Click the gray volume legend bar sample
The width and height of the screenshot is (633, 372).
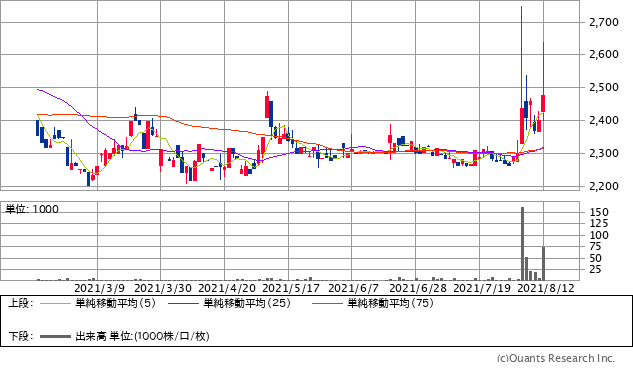[55, 336]
